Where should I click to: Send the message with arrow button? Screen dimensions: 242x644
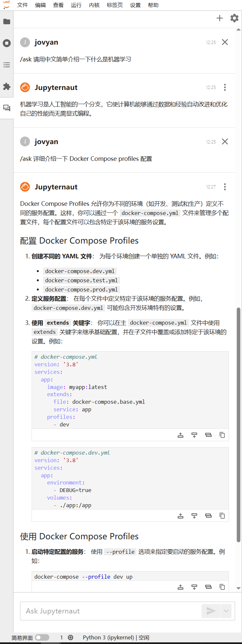211,611
